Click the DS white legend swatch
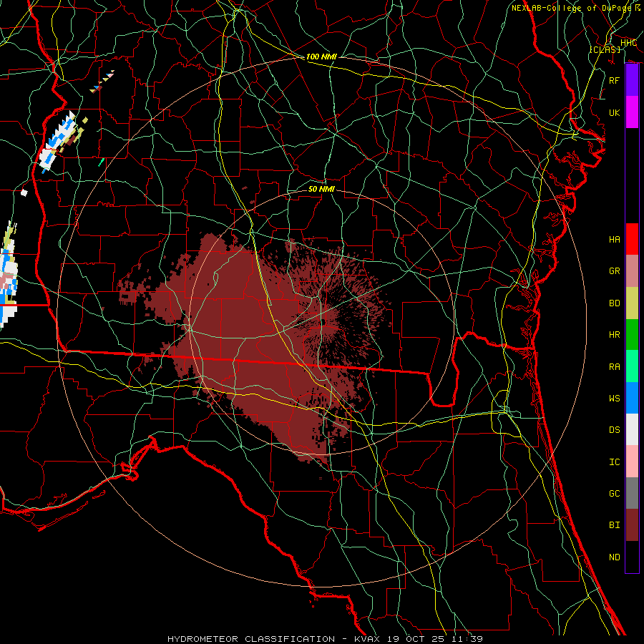 point(632,429)
